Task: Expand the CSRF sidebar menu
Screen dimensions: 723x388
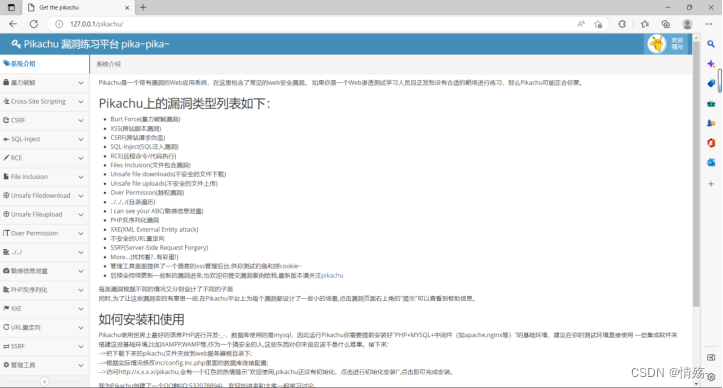Action: (44, 120)
